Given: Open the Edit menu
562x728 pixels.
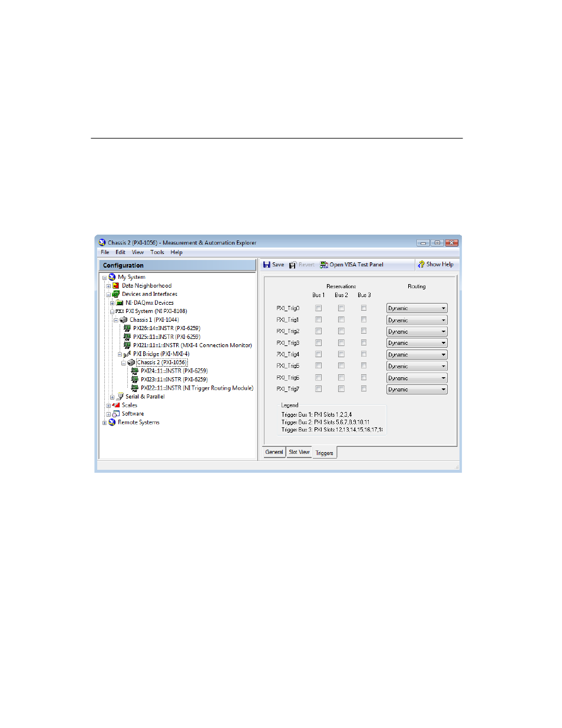Looking at the screenshot, I should point(120,252).
